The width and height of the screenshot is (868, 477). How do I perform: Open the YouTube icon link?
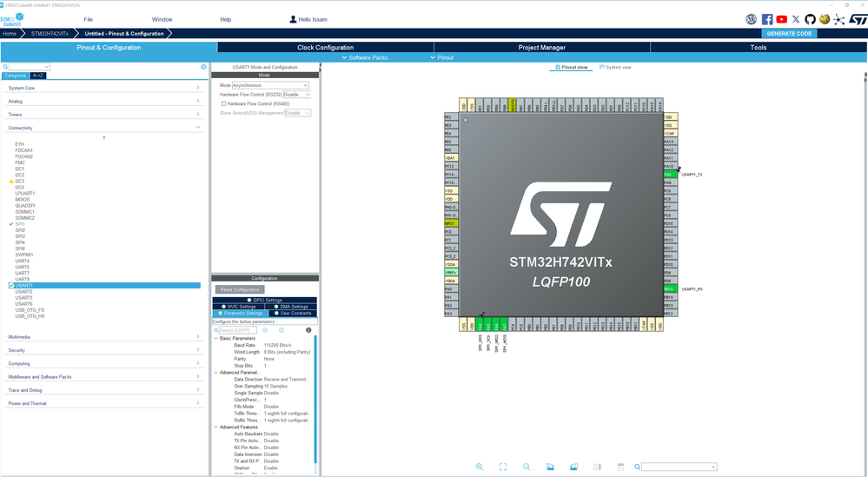coord(781,19)
